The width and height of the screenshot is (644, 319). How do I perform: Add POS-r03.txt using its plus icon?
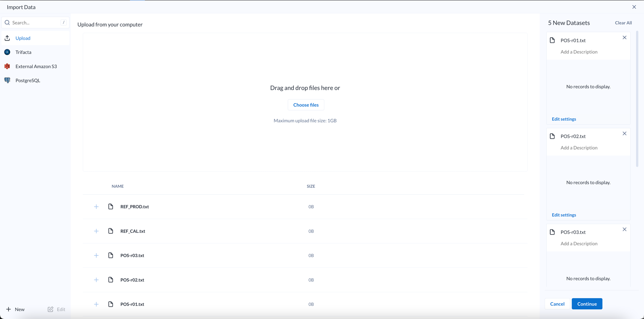click(x=96, y=255)
